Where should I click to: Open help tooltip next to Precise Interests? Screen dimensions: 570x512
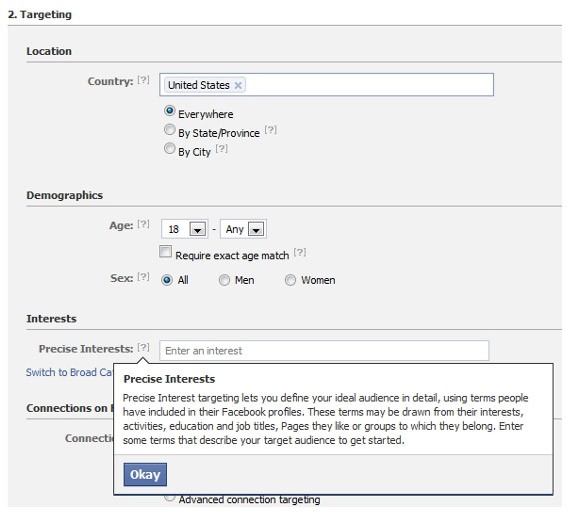click(x=143, y=348)
